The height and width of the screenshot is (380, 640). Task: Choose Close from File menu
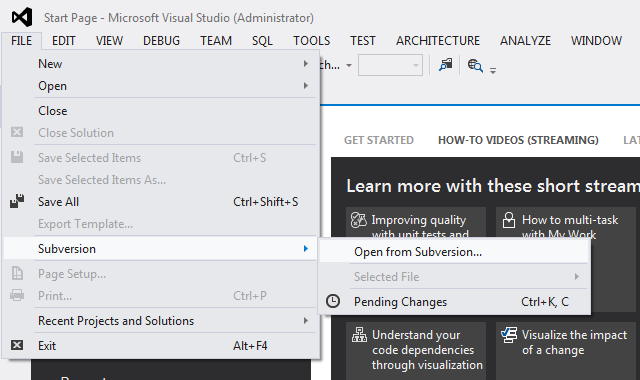pyautogui.click(x=160, y=111)
